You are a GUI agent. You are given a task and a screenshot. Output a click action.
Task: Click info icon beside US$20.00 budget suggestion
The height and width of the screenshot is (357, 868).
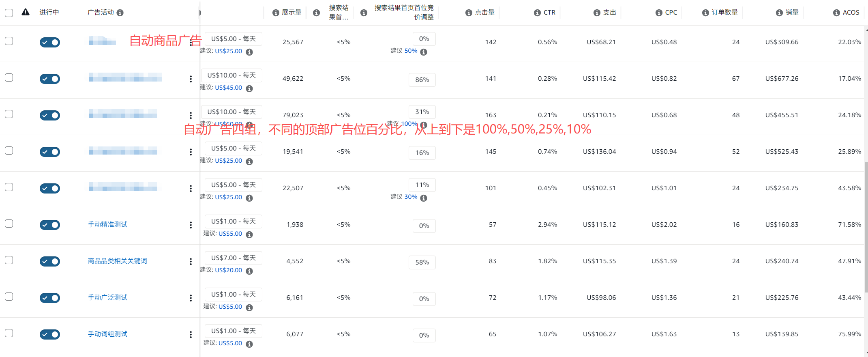[249, 271]
